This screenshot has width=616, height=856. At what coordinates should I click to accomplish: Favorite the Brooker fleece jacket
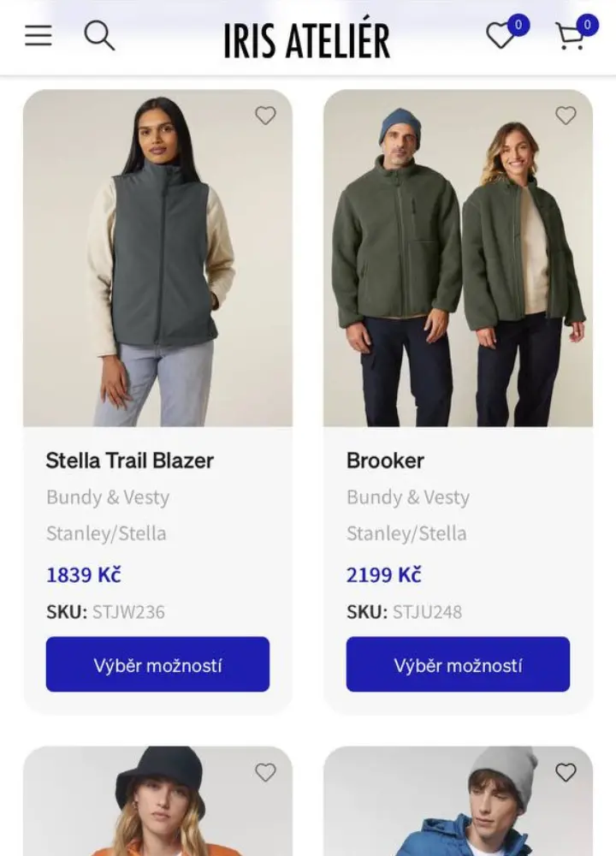point(566,116)
